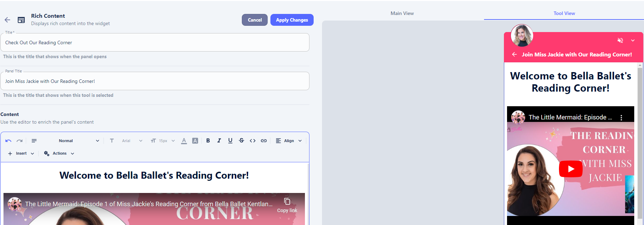
Task: Toggle strikethrough formatting
Action: point(242,141)
